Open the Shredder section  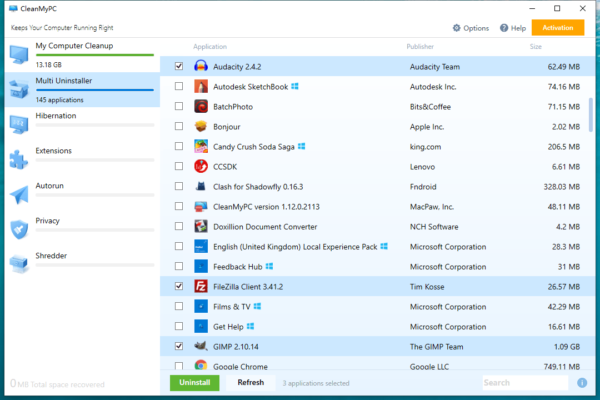(x=82, y=264)
